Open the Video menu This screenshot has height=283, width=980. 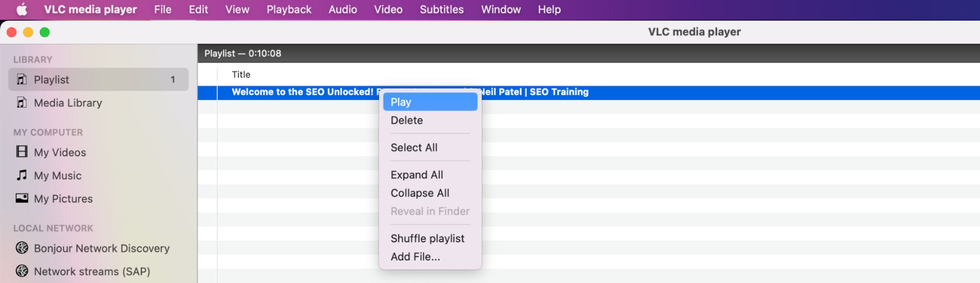(388, 9)
